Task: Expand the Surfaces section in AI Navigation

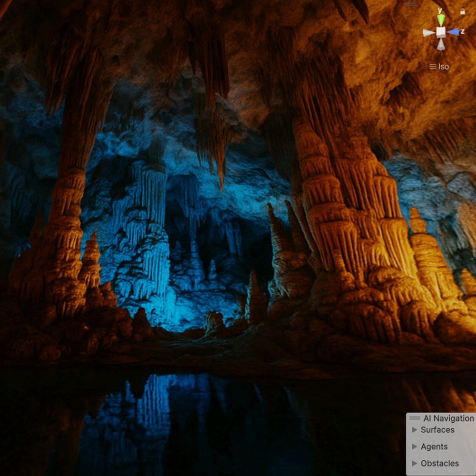Action: [x=414, y=429]
